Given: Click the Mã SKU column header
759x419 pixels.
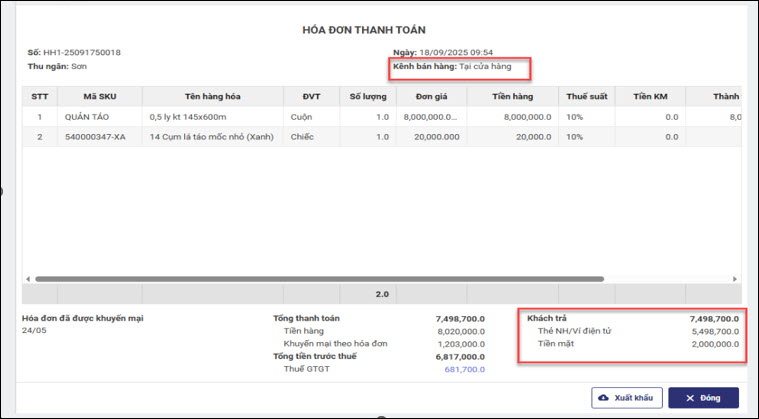Looking at the screenshot, I should click(99, 96).
